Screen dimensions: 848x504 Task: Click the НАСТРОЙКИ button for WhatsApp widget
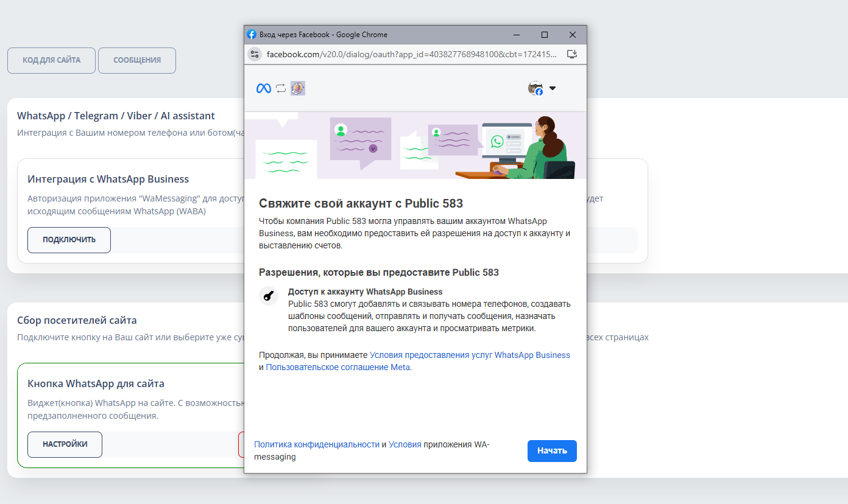point(65,444)
